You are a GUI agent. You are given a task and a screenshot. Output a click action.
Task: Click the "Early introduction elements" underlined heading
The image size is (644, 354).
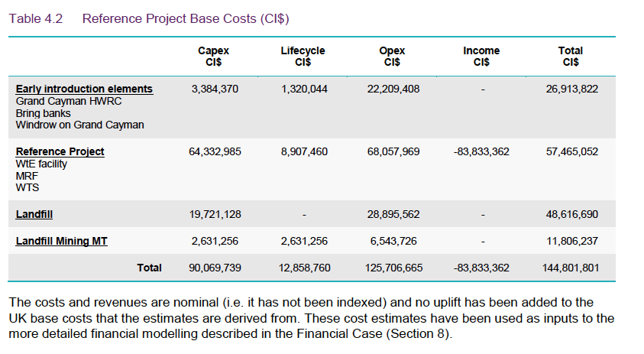tap(84, 89)
